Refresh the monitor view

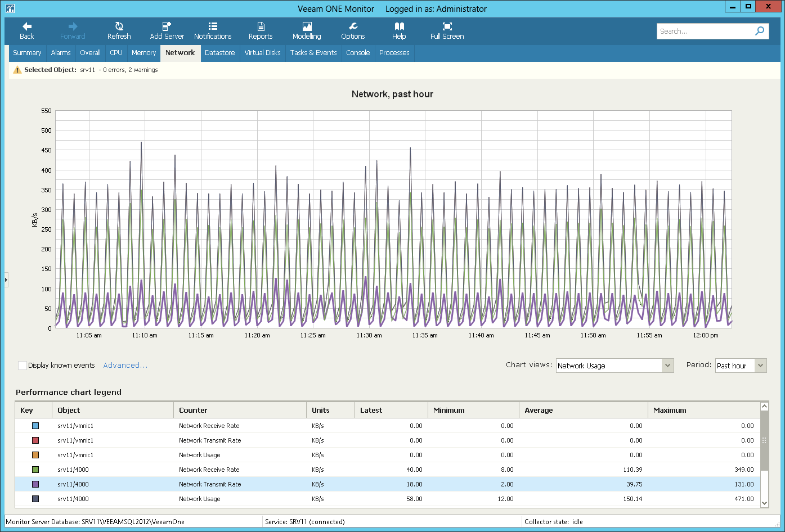(119, 31)
